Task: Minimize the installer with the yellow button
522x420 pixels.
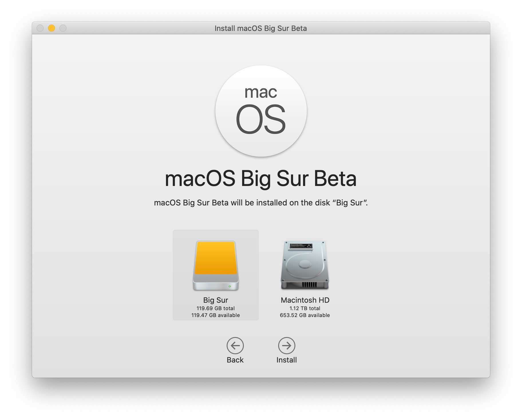Action: (x=52, y=28)
